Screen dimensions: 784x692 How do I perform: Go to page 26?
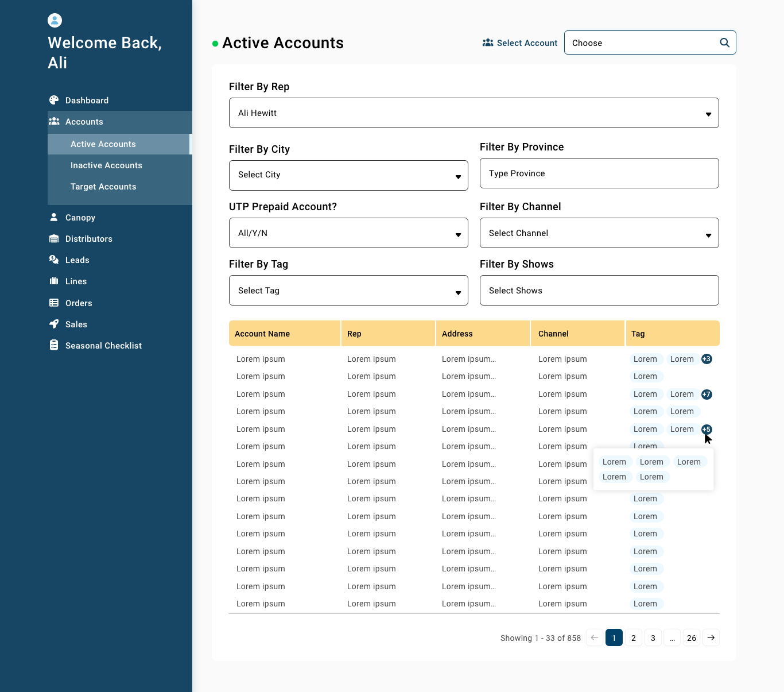(x=692, y=637)
